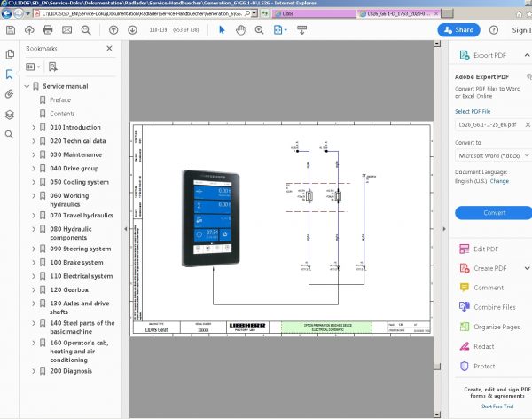The image size is (532, 419).
Task: Open Page Thumbnails panel in left sidebar
Action: pos(9,54)
